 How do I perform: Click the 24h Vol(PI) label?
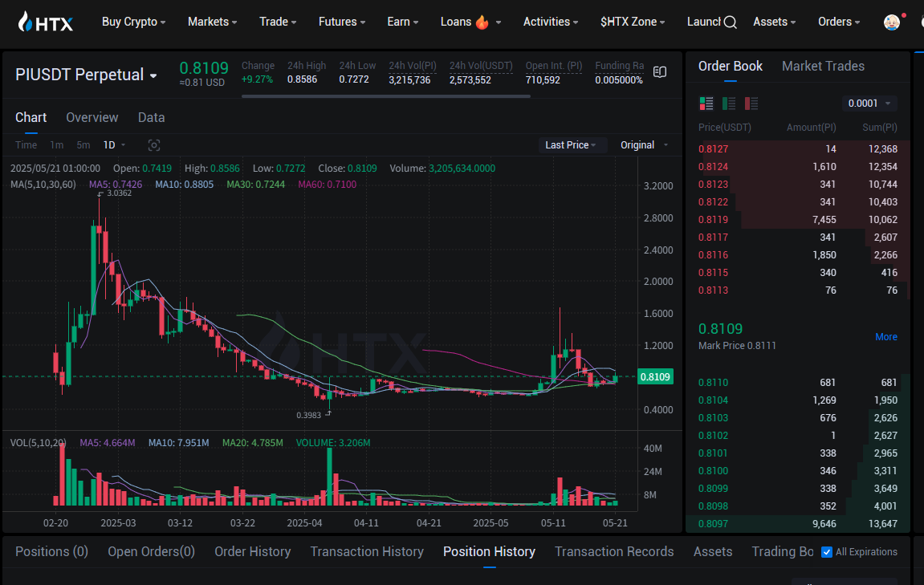click(x=413, y=65)
